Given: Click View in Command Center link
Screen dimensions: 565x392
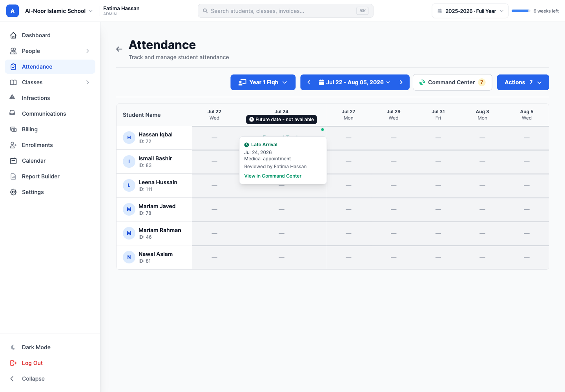Looking at the screenshot, I should point(273,176).
